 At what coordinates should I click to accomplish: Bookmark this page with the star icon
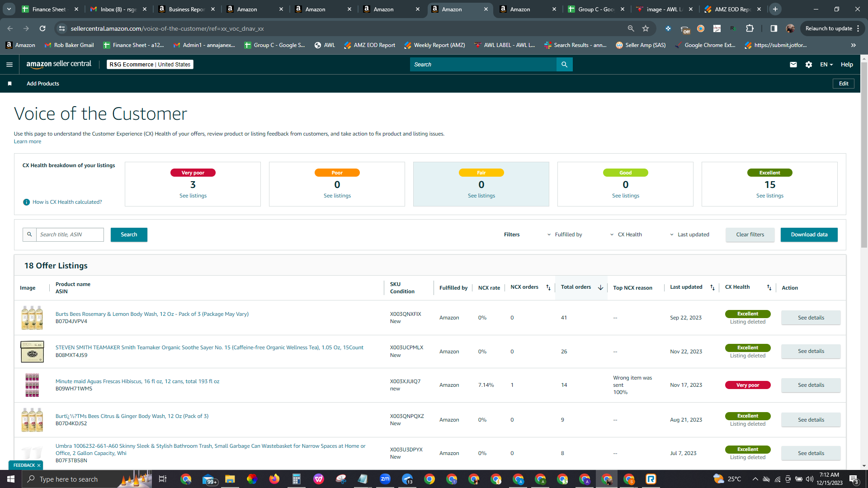(x=646, y=28)
